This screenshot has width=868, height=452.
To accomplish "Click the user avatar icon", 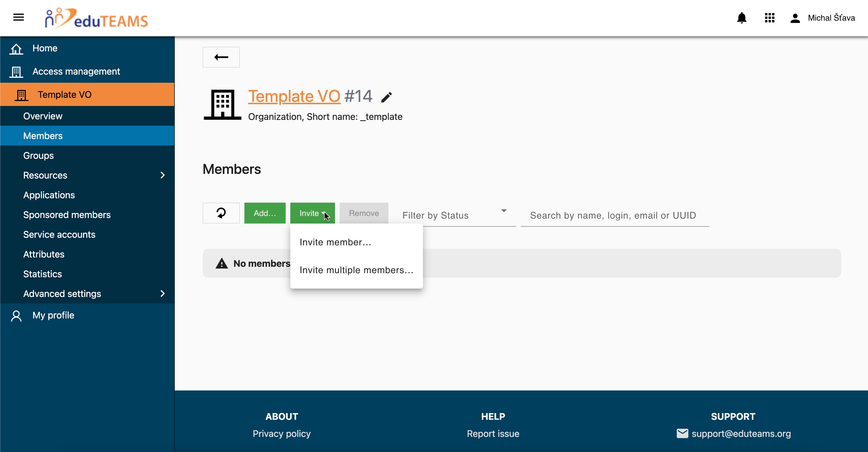I will coord(795,18).
